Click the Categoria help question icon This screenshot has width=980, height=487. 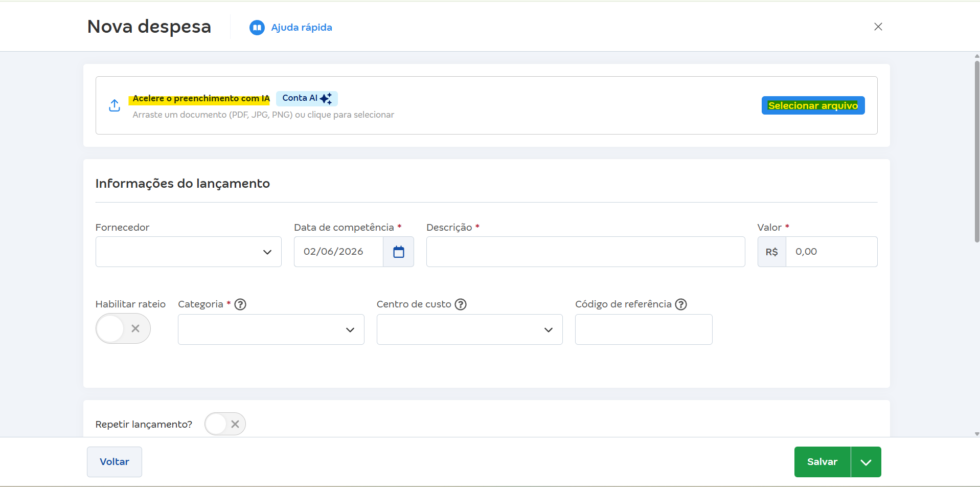point(240,304)
